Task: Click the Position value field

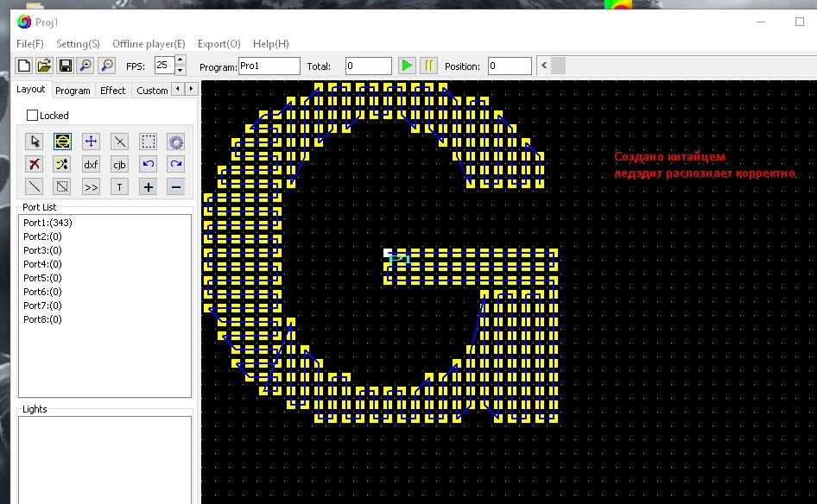Action: 510,66
